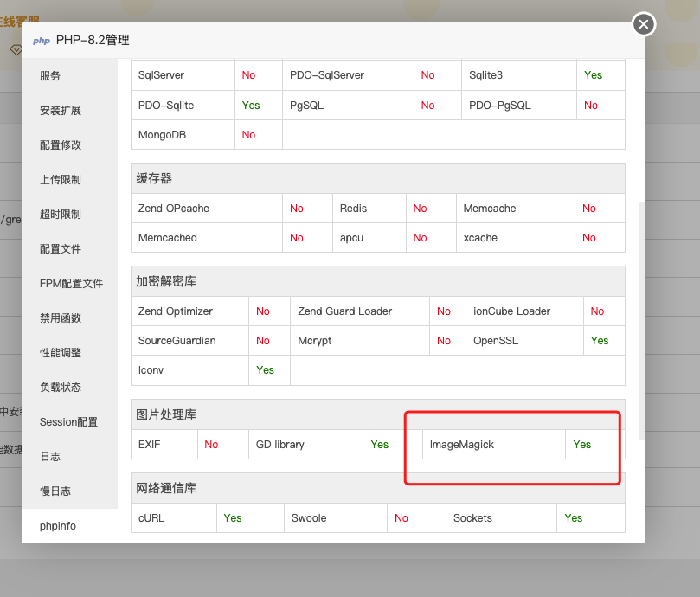Click the Memcached cell

click(207, 238)
